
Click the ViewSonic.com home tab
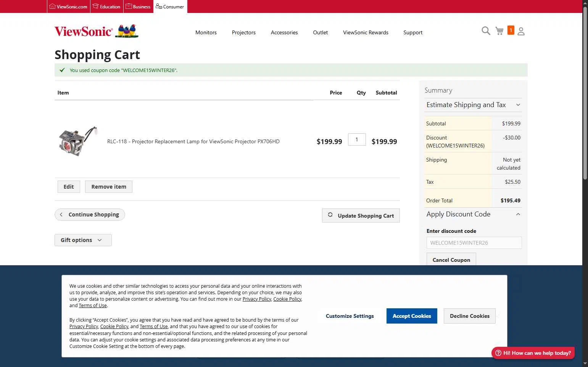click(x=68, y=6)
